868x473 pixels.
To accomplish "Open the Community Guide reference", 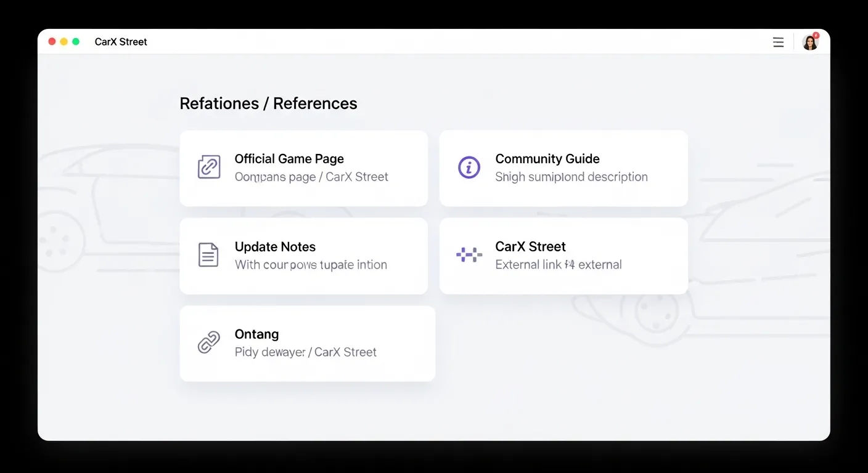I will click(563, 168).
